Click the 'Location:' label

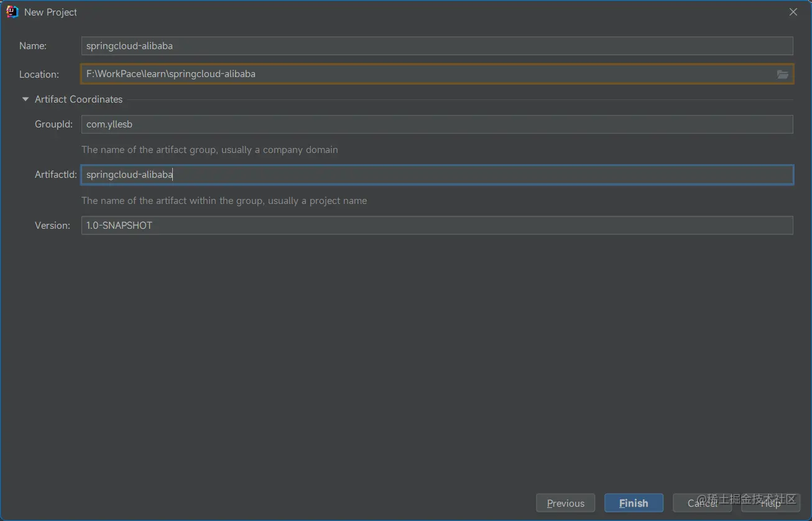(39, 75)
